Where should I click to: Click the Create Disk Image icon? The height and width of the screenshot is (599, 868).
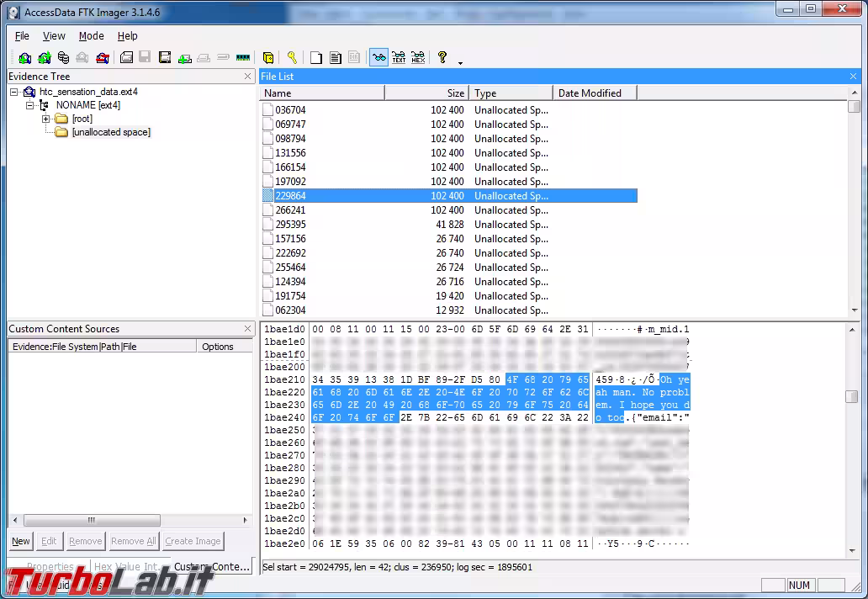(125, 57)
